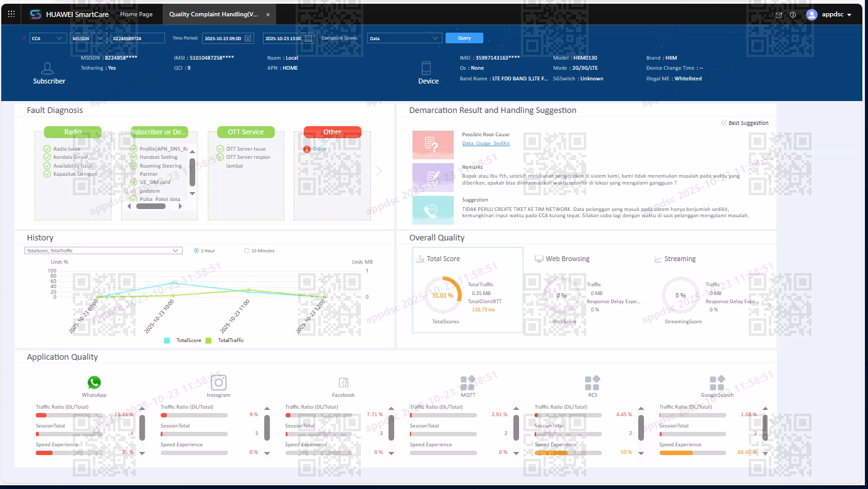Screen dimensions: 868x489
Task: Close the Quality Complaint Handling tab
Action: coord(268,14)
